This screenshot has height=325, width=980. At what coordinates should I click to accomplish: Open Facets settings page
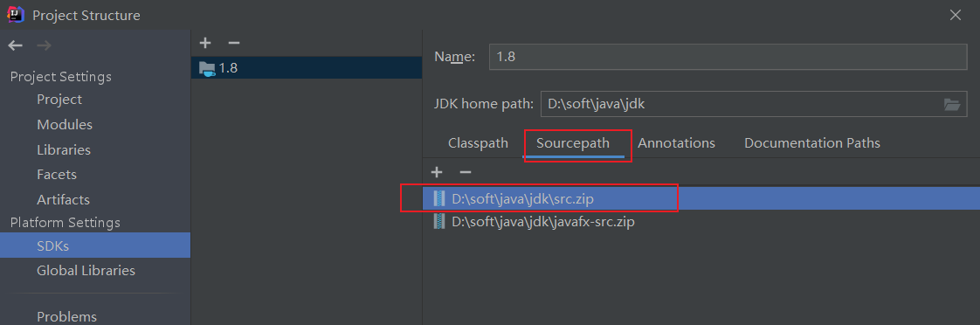57,175
